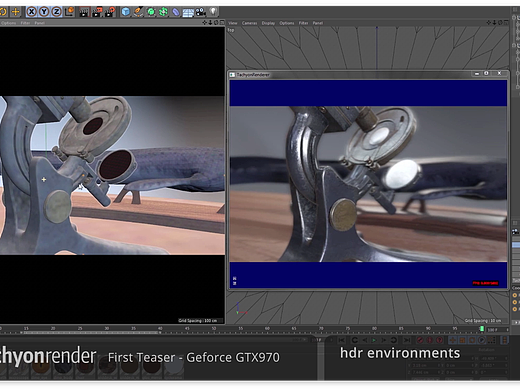Add the green Array object
The height and width of the screenshot is (390, 520).
pos(163,12)
